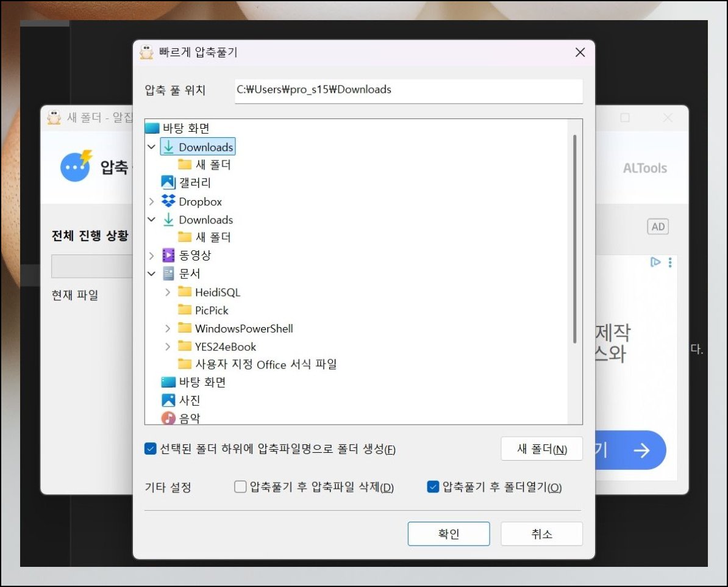This screenshot has width=728, height=587.
Task: Collapse the selected Downloads node
Action: coord(151,147)
